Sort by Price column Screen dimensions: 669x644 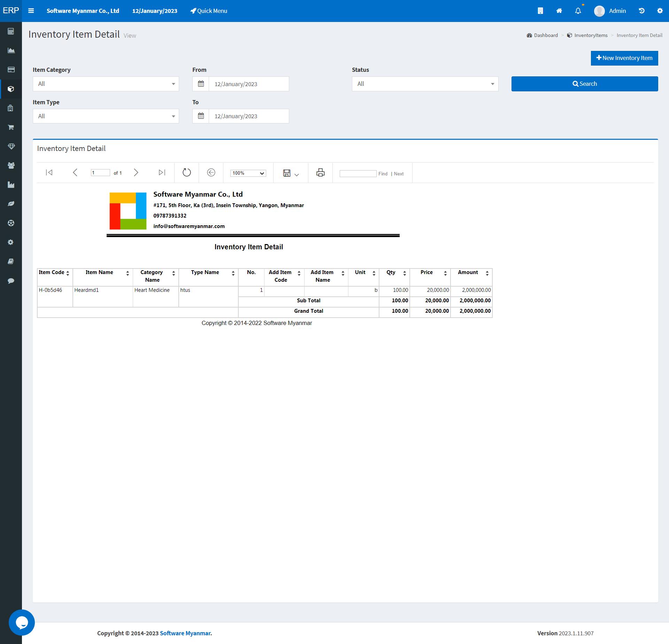[x=445, y=273]
